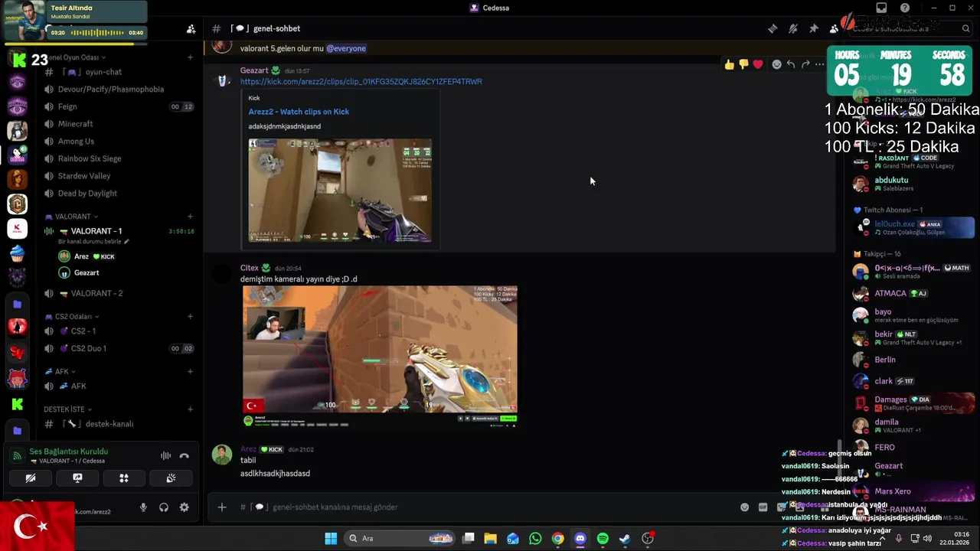Open Discord user settings gear
Screen dimensions: 980x551
click(x=184, y=507)
